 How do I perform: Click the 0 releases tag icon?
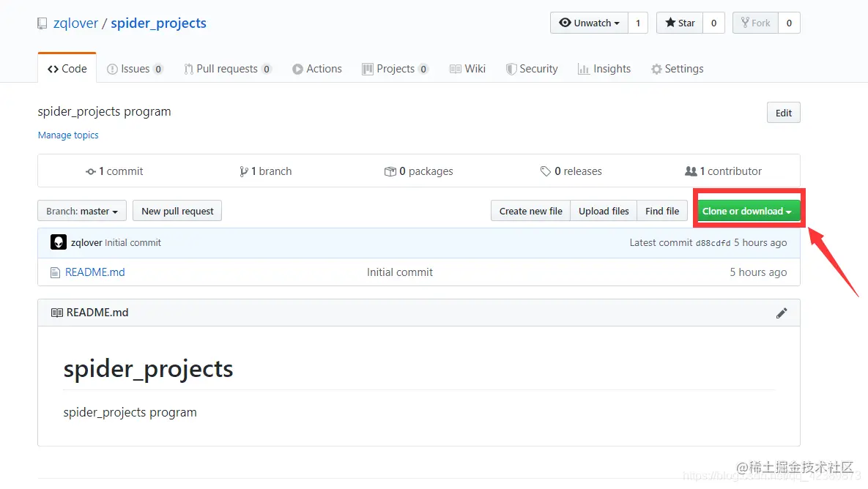(x=546, y=171)
